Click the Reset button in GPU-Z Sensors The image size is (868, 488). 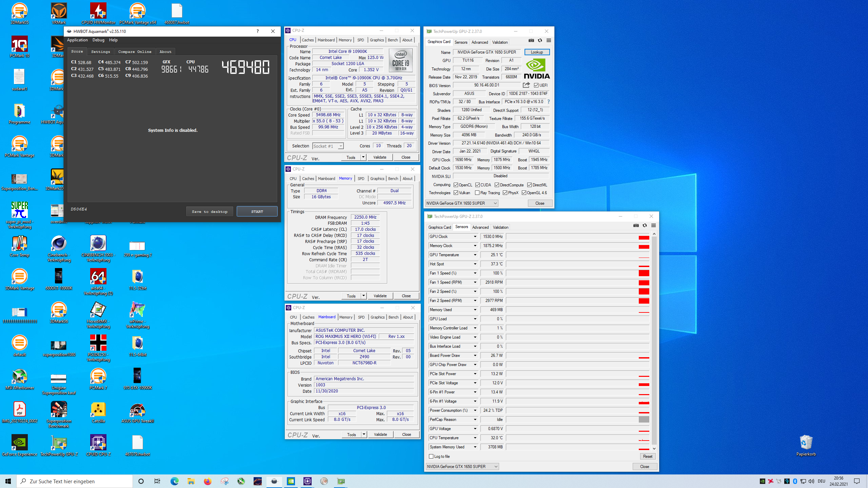[648, 456]
